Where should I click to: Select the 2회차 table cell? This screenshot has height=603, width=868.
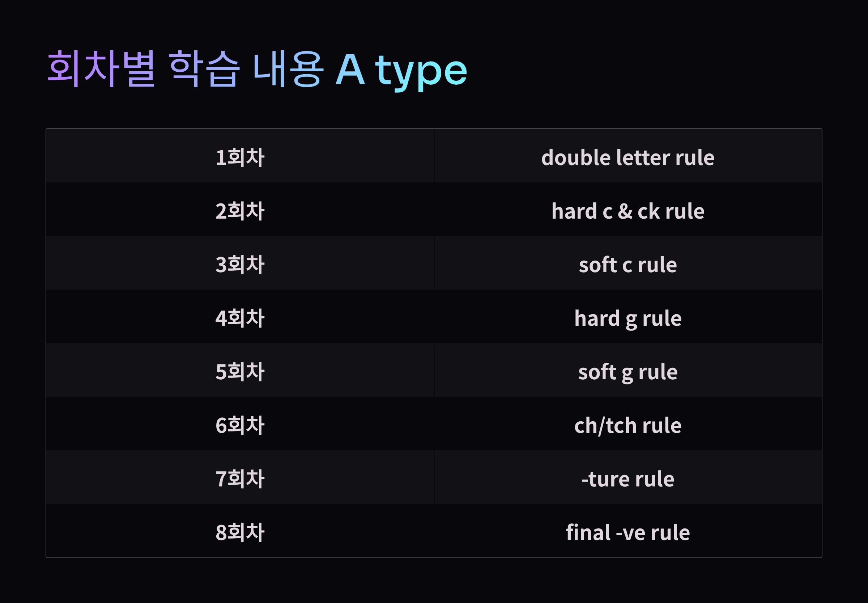240,211
